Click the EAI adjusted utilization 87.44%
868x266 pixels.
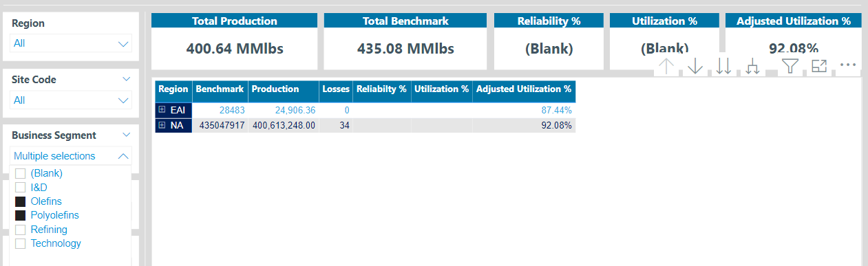[524, 110]
